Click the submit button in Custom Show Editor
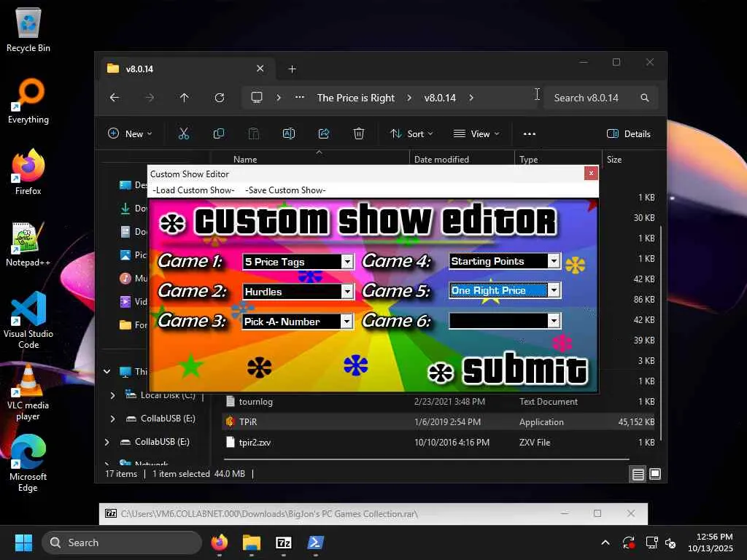Screen dimensions: 747x560 point(508,370)
